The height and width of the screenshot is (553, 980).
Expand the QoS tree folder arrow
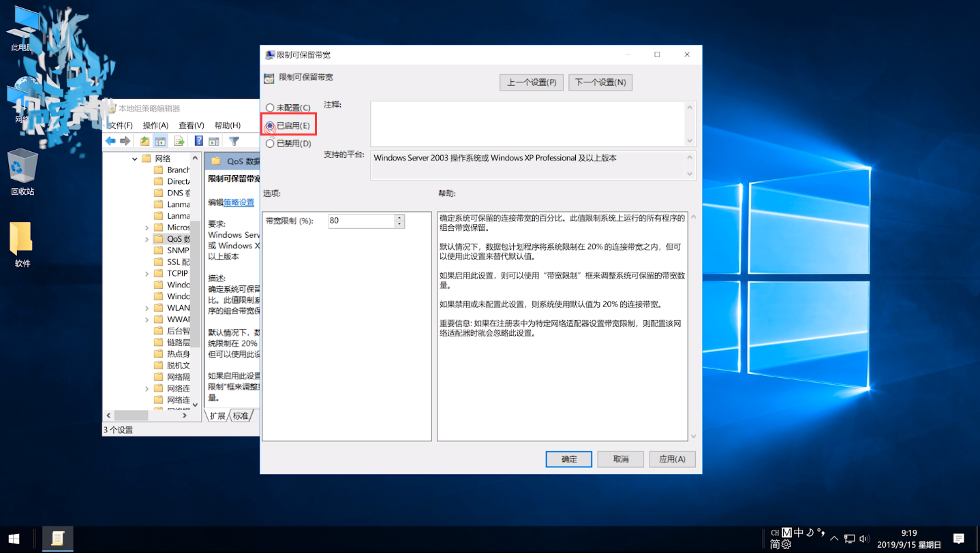click(147, 239)
